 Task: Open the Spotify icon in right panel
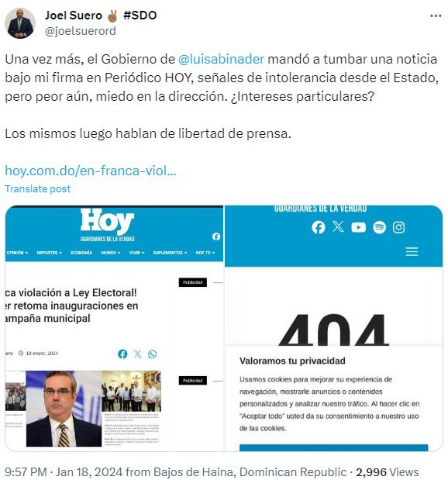(379, 227)
